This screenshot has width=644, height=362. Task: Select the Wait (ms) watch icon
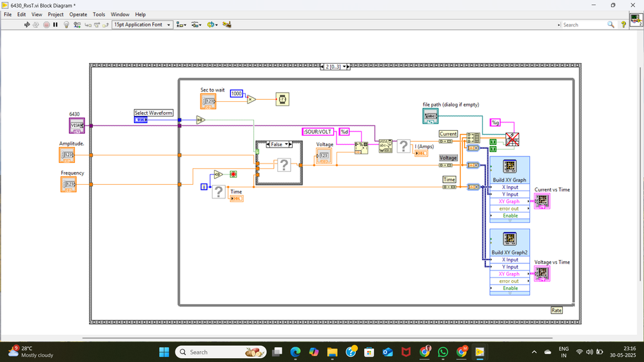[282, 99]
